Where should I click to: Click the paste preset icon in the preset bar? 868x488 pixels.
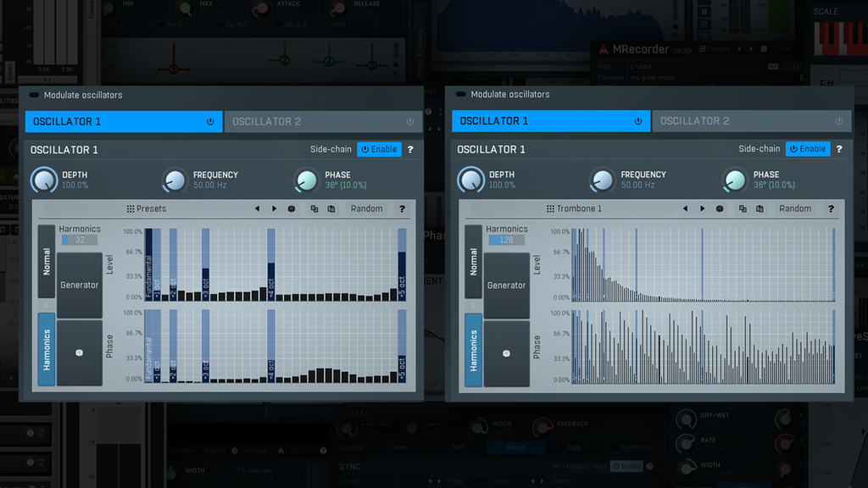pos(331,208)
